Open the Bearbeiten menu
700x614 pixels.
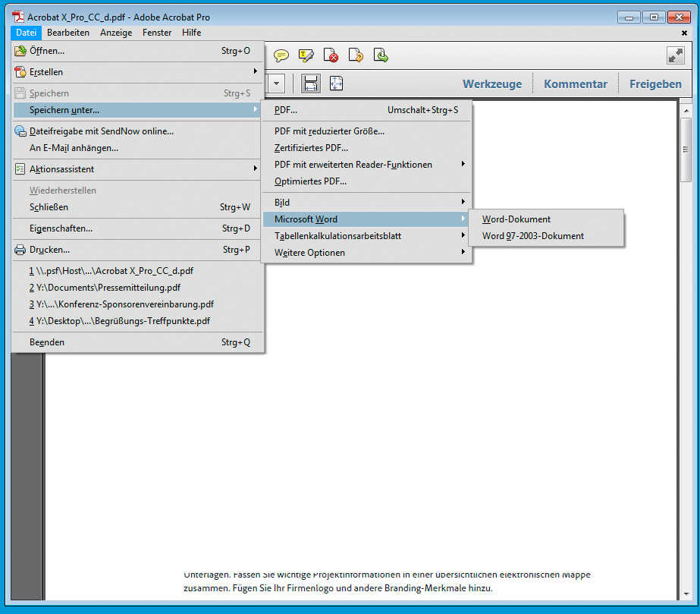coord(68,33)
